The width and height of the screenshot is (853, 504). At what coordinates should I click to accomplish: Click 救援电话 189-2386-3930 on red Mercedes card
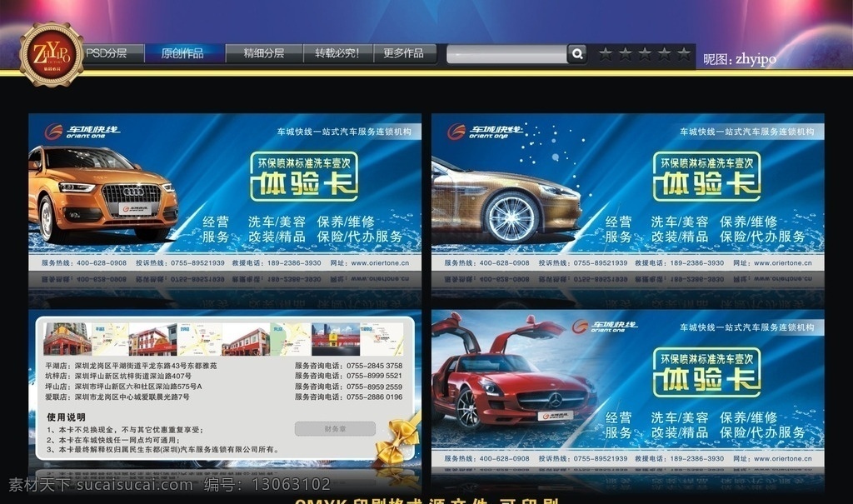pos(680,459)
